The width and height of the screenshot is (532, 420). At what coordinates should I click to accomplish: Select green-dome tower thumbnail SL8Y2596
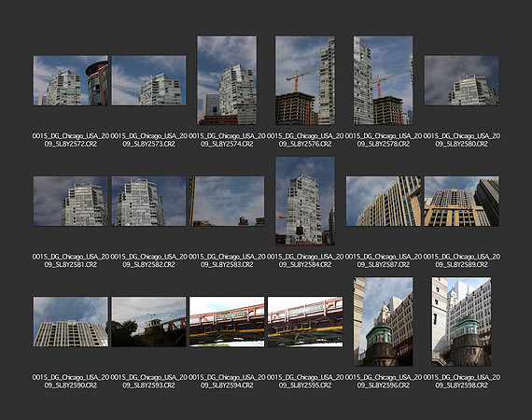pyautogui.click(x=383, y=322)
